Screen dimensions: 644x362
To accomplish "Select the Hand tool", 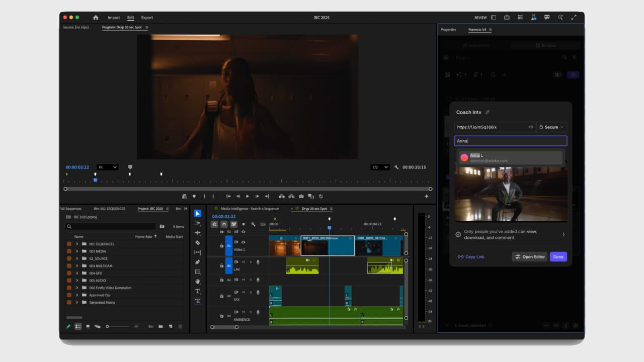I will (197, 282).
